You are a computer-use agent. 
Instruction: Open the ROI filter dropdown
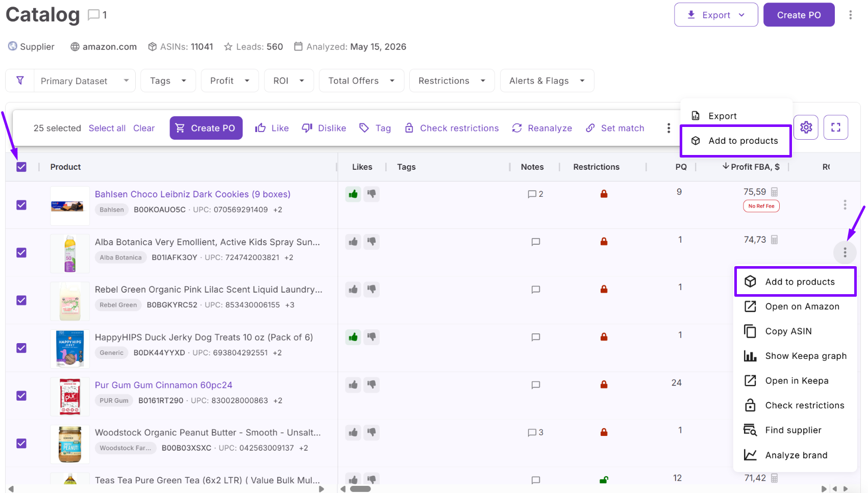point(289,81)
